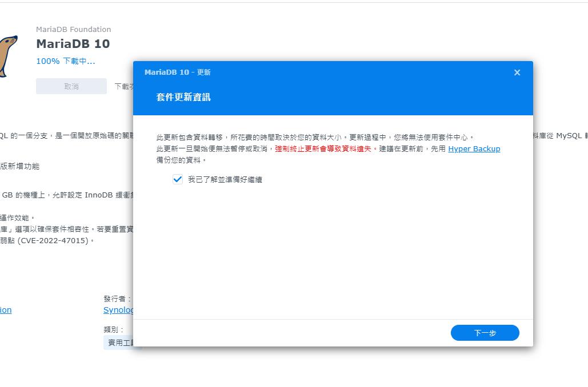Click the greyed-out 取消 button

[71, 86]
